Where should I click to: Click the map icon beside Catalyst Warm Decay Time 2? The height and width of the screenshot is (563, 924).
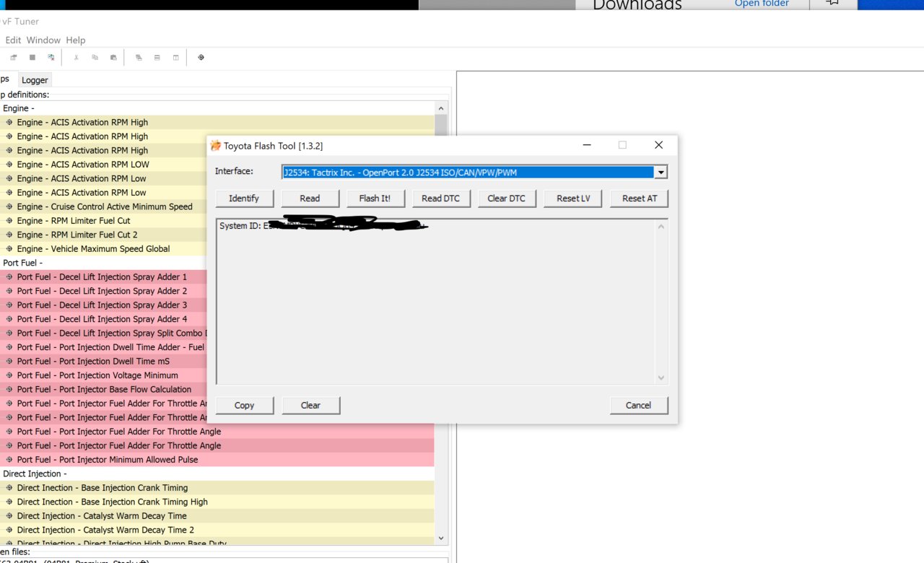9,531
